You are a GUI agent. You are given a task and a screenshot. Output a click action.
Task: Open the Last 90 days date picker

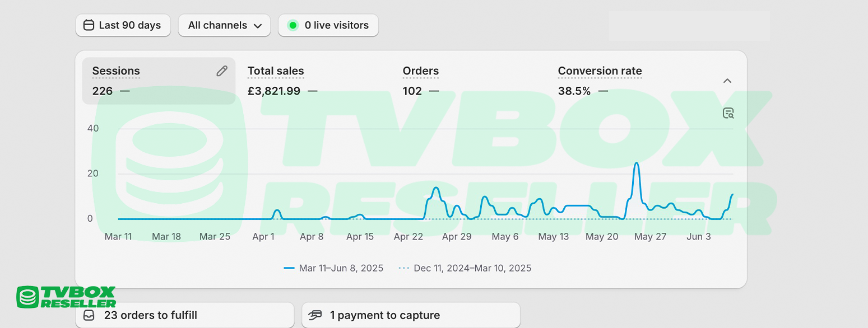(x=123, y=25)
